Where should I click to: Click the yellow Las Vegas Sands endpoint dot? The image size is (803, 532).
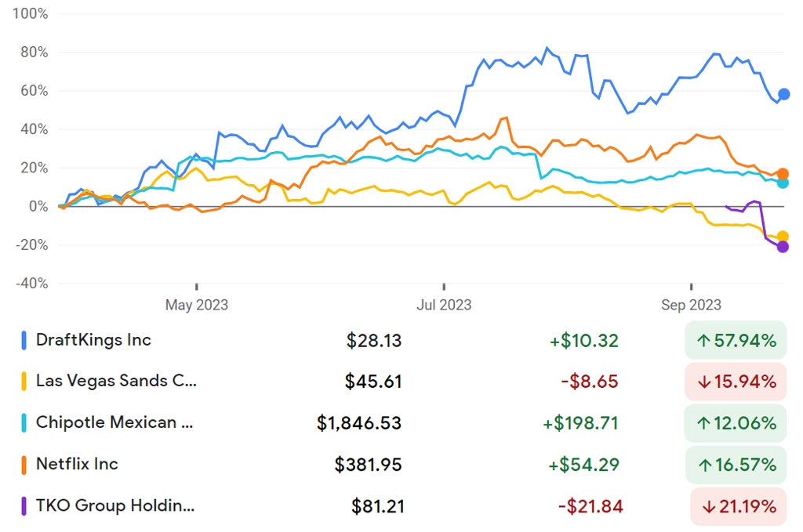pos(783,237)
